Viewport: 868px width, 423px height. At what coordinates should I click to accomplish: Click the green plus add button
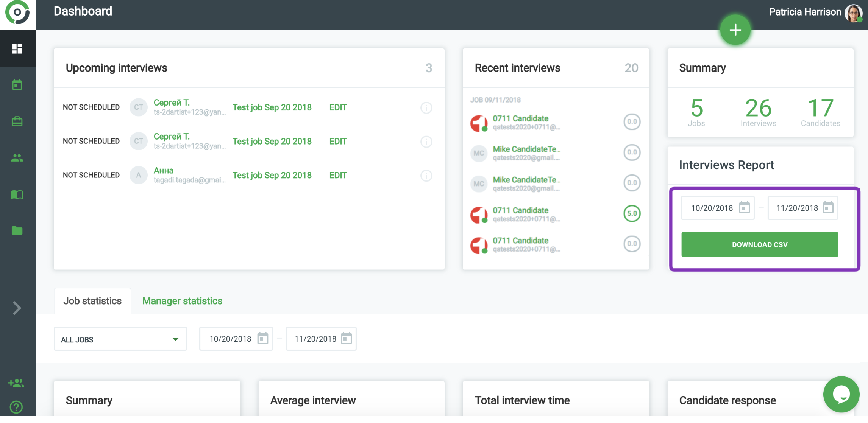735,30
